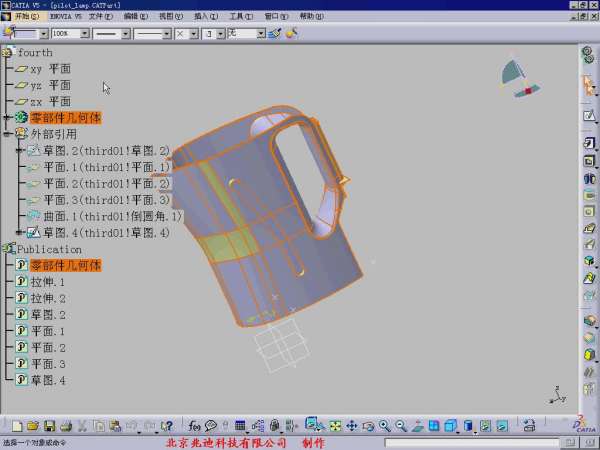Select 曲面.1(third01!倒圆角.1) in tree
This screenshot has height=450, width=600.
(x=112, y=216)
